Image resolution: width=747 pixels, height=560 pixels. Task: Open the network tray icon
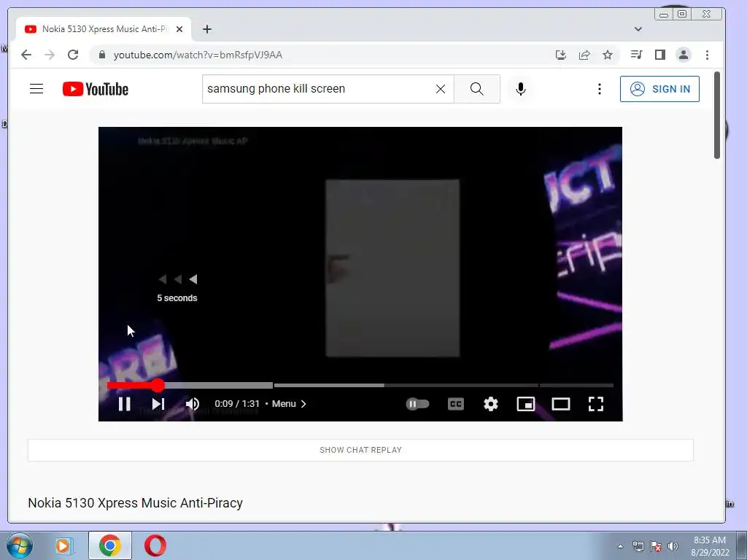click(638, 546)
